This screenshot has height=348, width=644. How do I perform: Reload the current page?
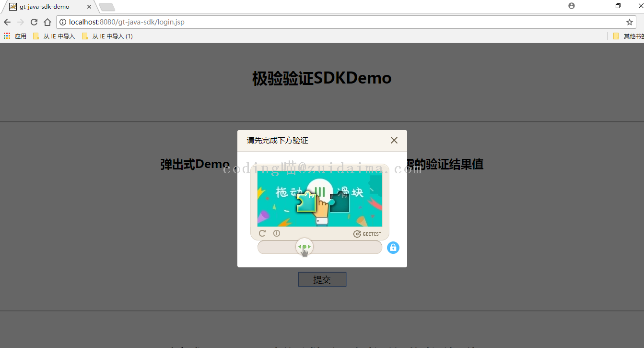click(34, 22)
